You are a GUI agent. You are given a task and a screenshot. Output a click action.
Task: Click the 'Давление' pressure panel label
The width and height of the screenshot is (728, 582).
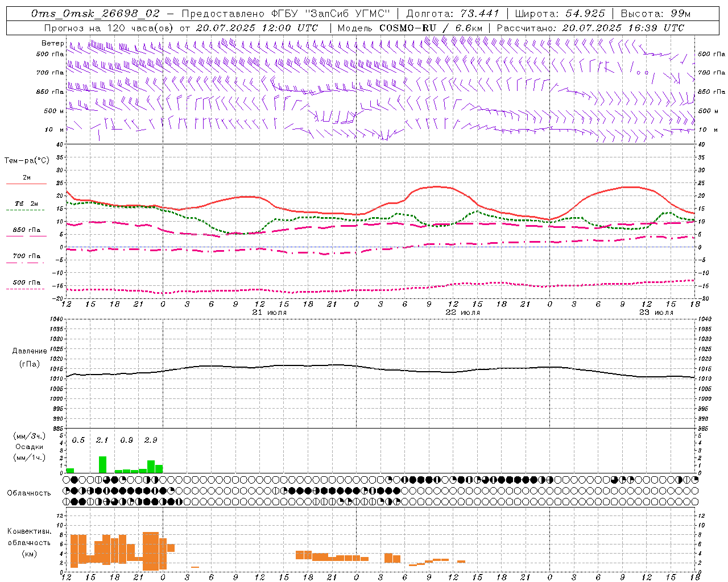pos(30,351)
